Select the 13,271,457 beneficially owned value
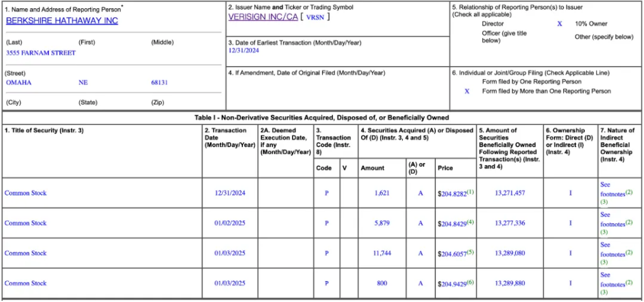 coord(509,193)
